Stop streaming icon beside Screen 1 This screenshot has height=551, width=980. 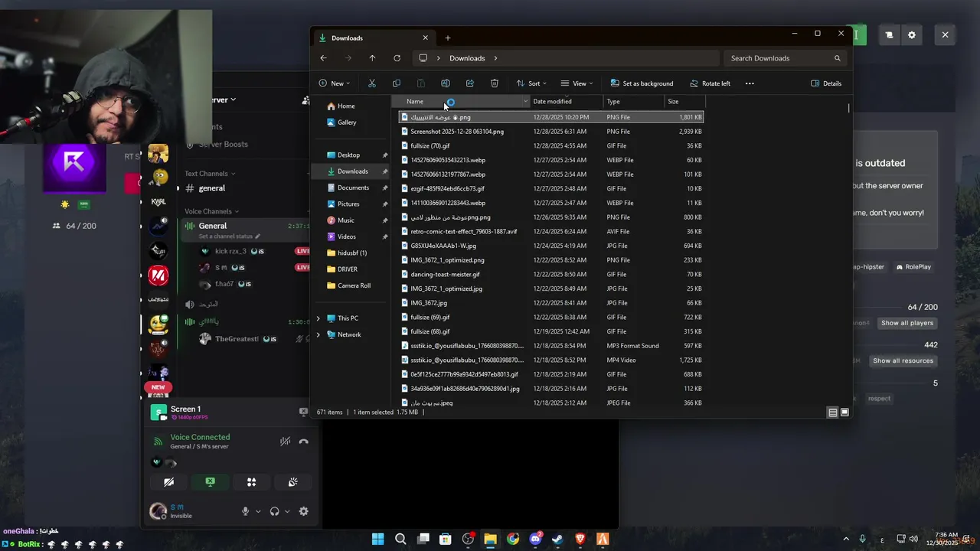(x=303, y=412)
